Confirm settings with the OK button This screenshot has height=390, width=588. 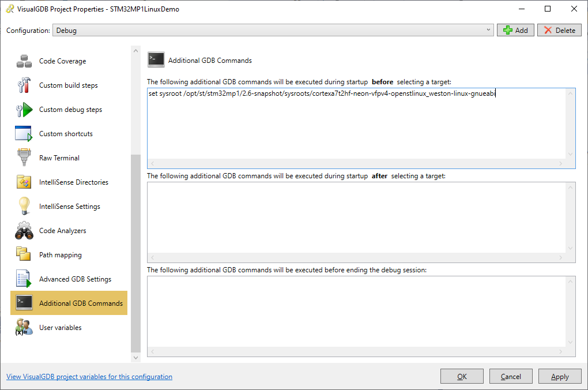click(462, 376)
